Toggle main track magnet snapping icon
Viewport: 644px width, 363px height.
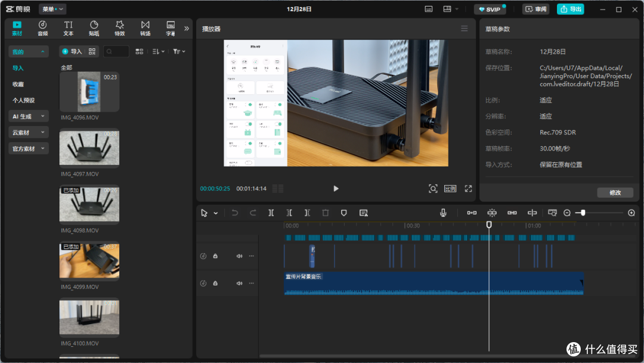pos(472,213)
